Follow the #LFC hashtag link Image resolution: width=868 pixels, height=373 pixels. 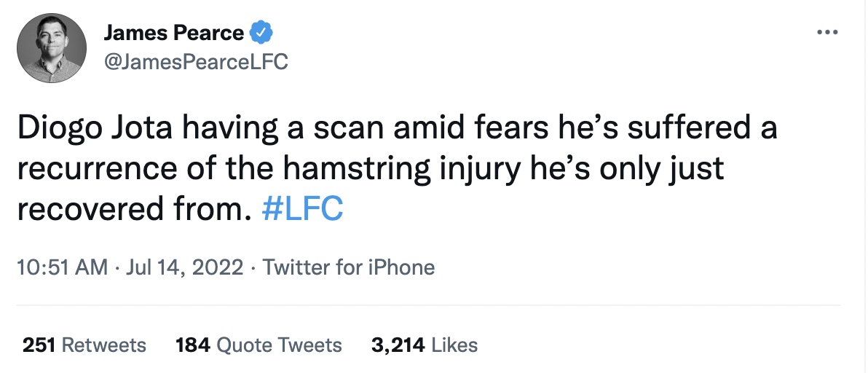pyautogui.click(x=301, y=209)
